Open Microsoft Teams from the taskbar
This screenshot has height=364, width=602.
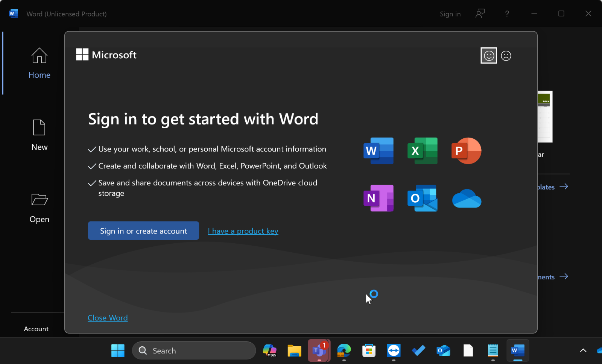pos(319,350)
